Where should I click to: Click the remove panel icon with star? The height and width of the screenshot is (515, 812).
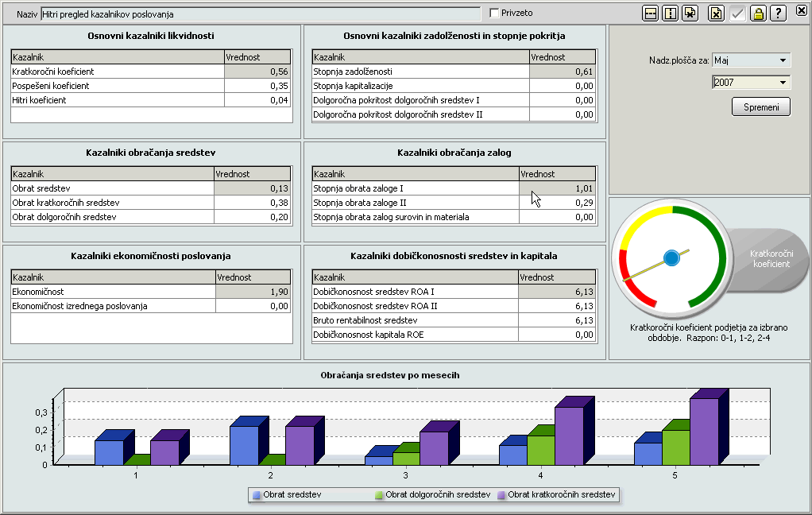click(690, 14)
